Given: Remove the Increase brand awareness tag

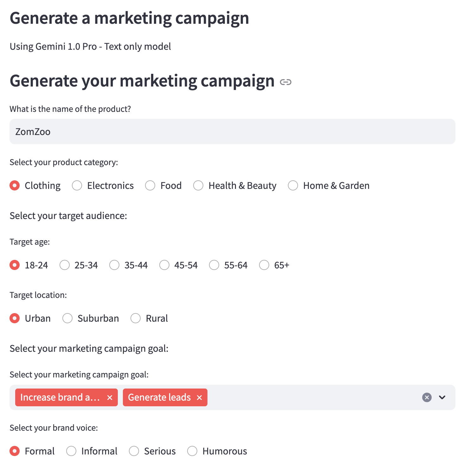Looking at the screenshot, I should coord(110,397).
